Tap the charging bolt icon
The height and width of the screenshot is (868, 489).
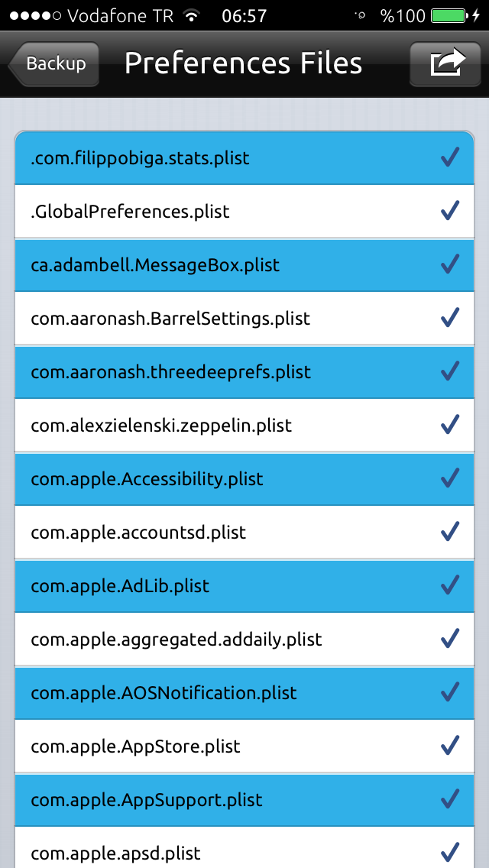click(476, 16)
